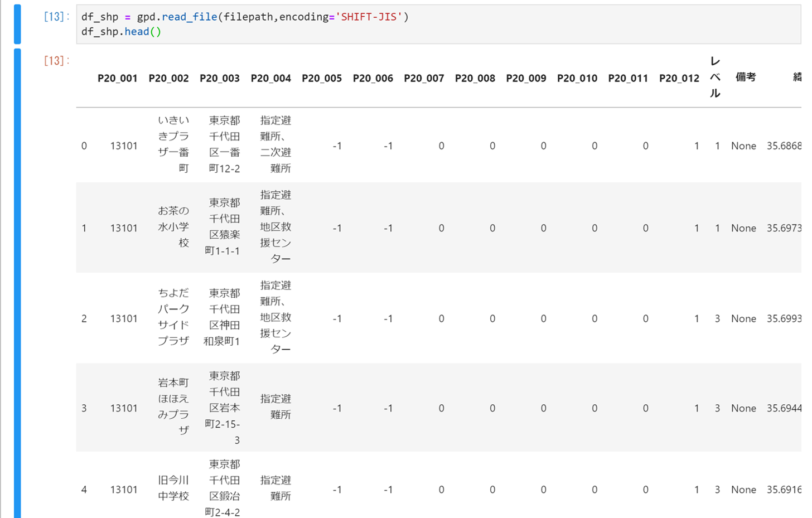Image resolution: width=812 pixels, height=518 pixels.
Task: Click the blue cell collapser bar beside the code
Action: [17, 24]
